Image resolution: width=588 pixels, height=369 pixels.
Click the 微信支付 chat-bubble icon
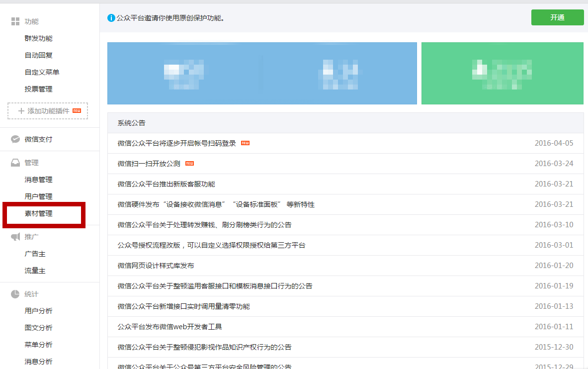click(x=15, y=139)
